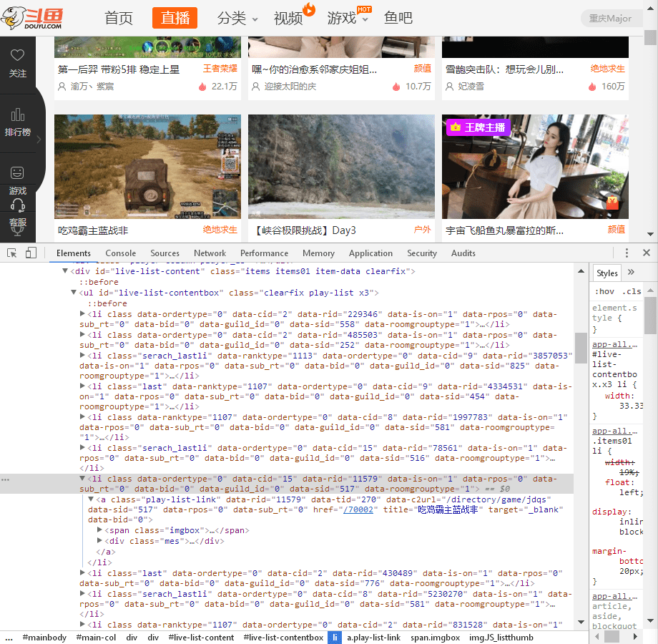Select a.play-list-link in the breadcrumb
Image resolution: width=658 pixels, height=644 pixels.
[x=373, y=638]
